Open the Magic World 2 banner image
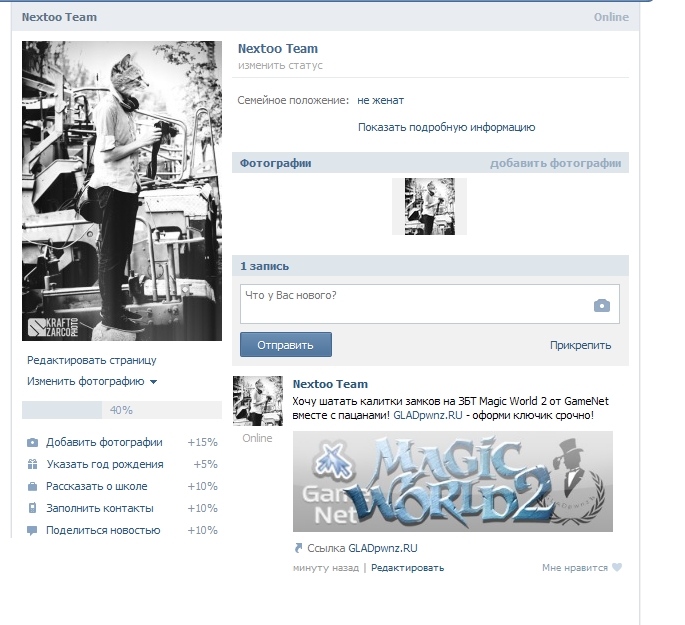 (453, 481)
